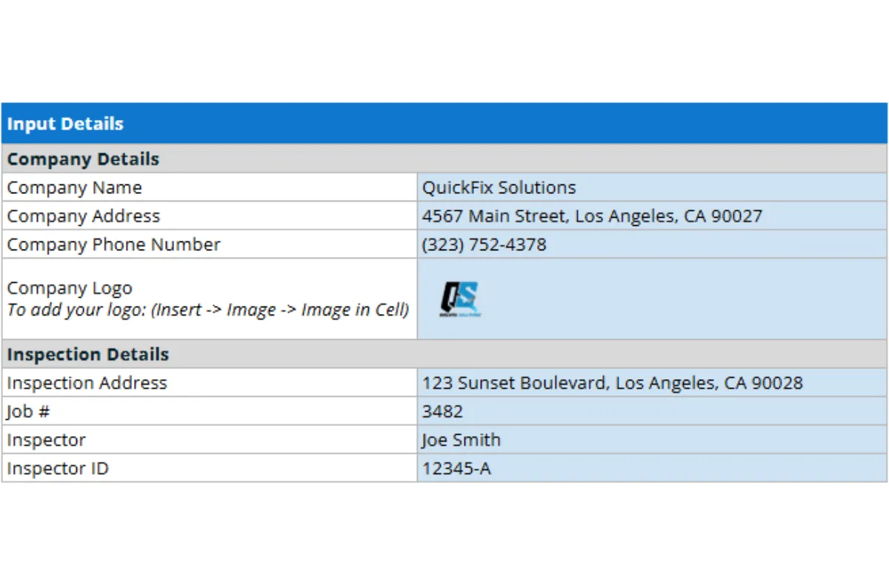Click the QuickFix Solutions logo image

[459, 299]
